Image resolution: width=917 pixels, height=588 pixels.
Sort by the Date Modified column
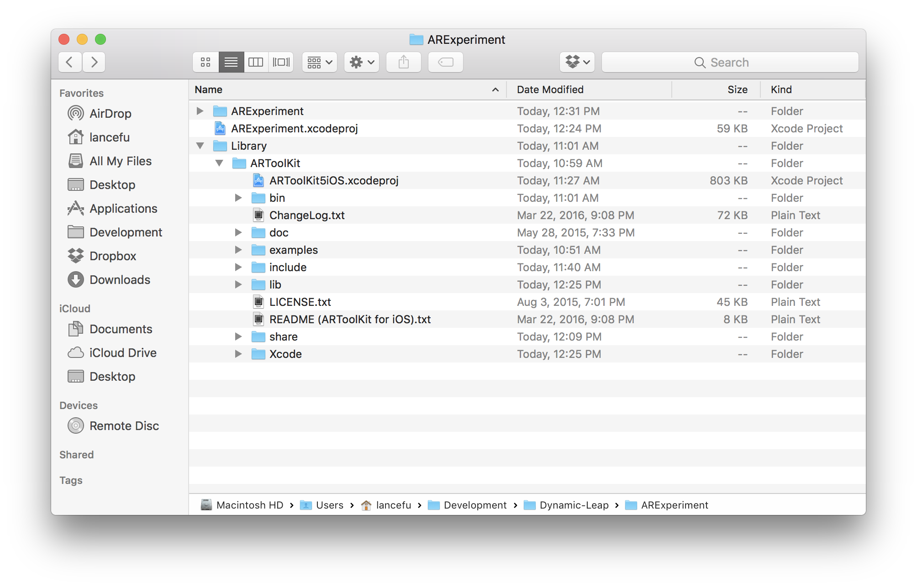550,90
